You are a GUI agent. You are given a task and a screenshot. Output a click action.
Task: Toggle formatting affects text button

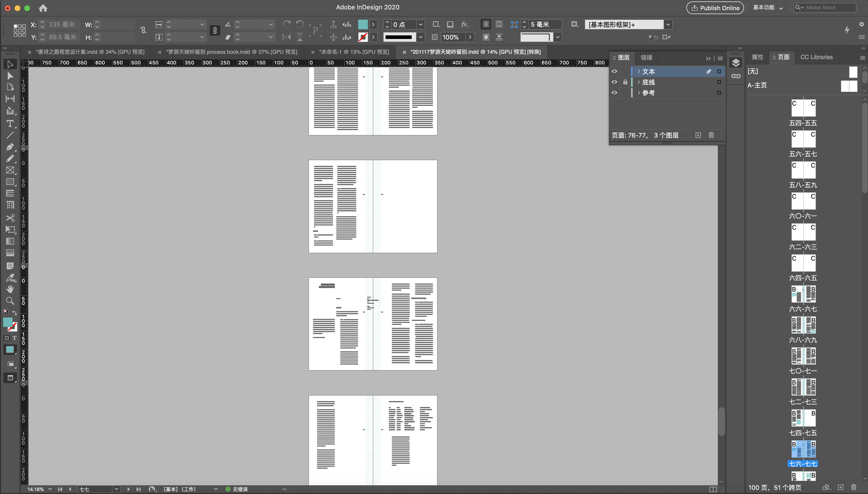click(x=15, y=338)
